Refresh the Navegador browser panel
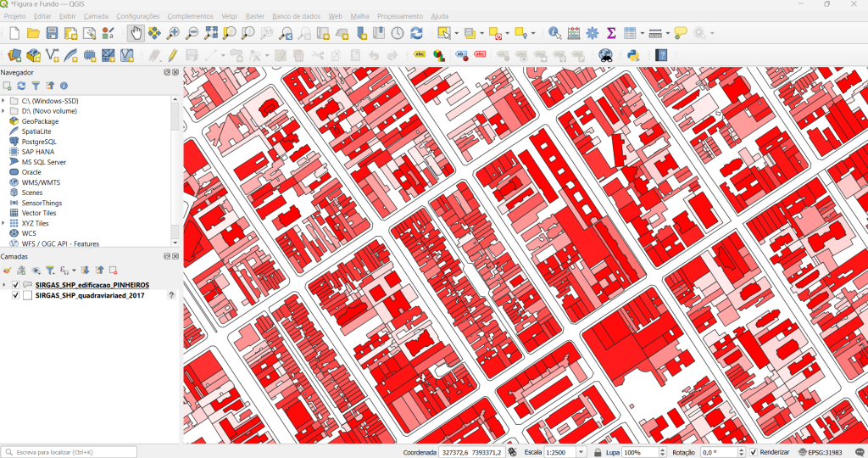The height and width of the screenshot is (458, 868). click(x=21, y=86)
